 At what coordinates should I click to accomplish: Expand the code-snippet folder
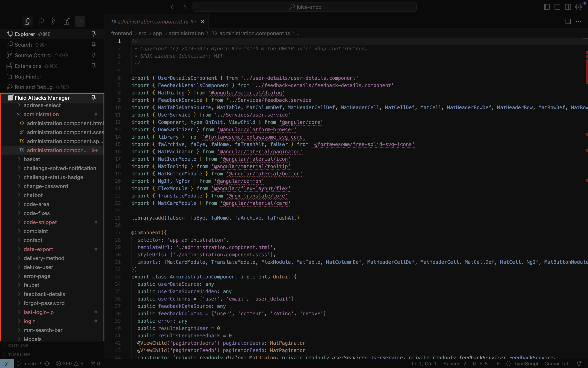52,222
